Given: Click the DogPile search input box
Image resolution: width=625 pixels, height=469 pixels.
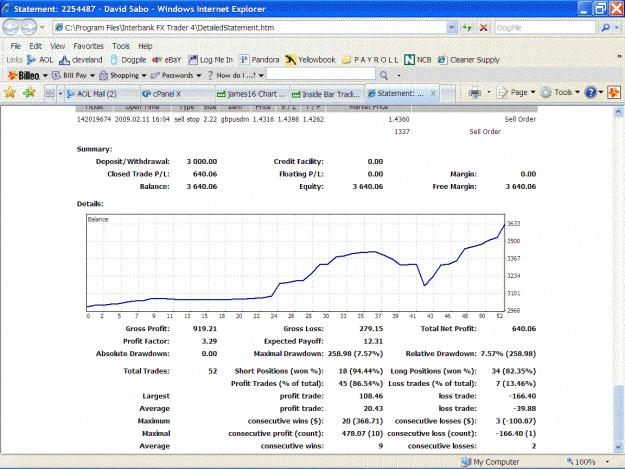Looking at the screenshot, I should [x=544, y=27].
